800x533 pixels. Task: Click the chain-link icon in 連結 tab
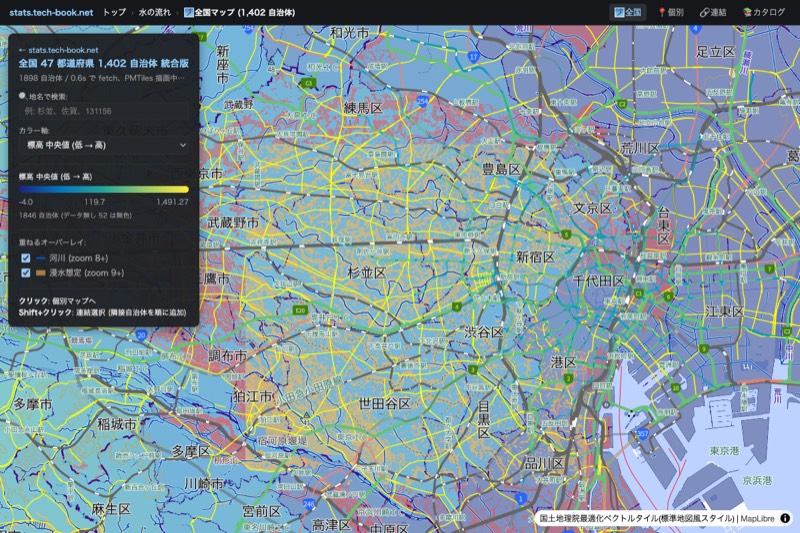704,12
